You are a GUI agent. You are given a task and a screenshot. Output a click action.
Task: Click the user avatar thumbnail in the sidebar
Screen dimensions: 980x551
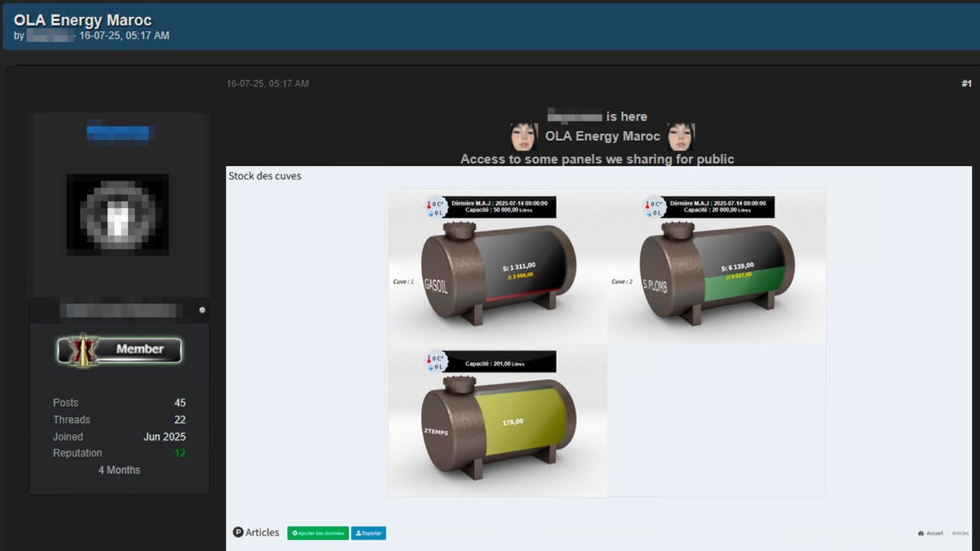pos(119,215)
